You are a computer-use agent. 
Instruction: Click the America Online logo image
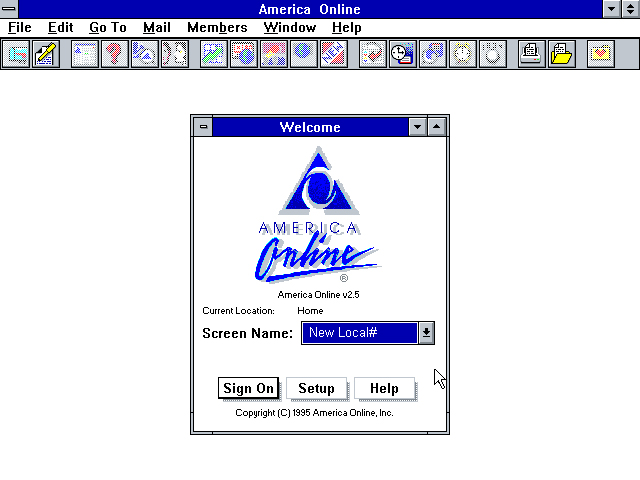click(318, 215)
